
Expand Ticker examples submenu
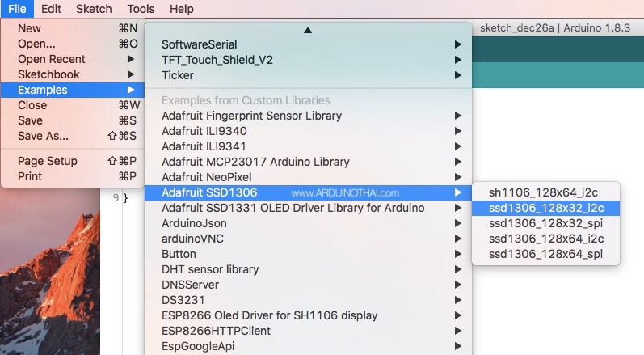pos(308,75)
